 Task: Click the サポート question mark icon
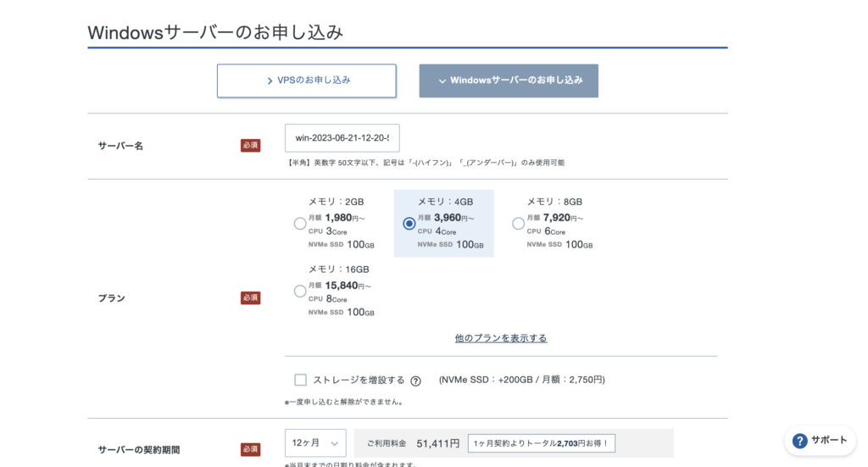tap(799, 441)
